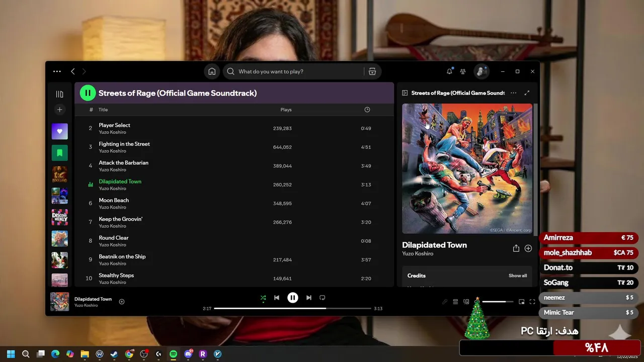Sort tracks by Plays column
This screenshot has height=362, width=644.
tap(286, 110)
